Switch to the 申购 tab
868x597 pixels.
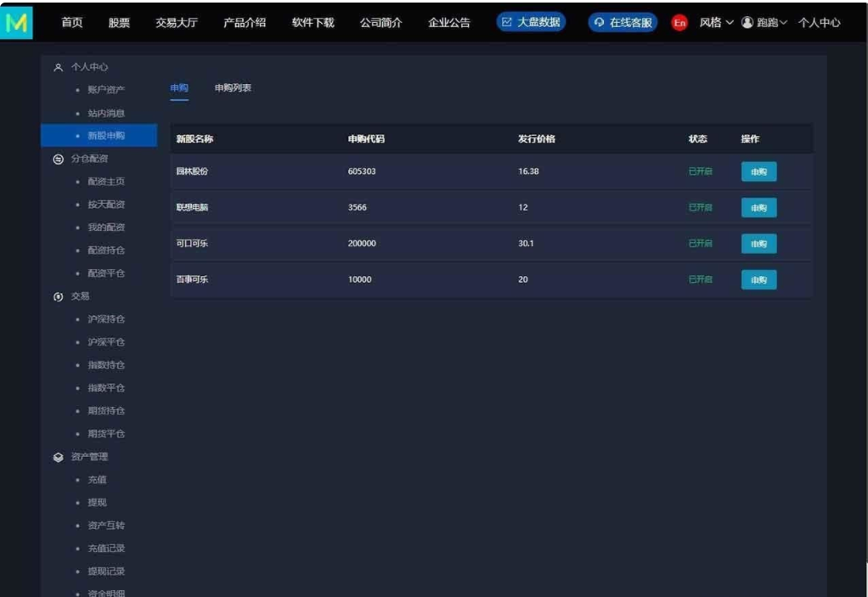[179, 88]
